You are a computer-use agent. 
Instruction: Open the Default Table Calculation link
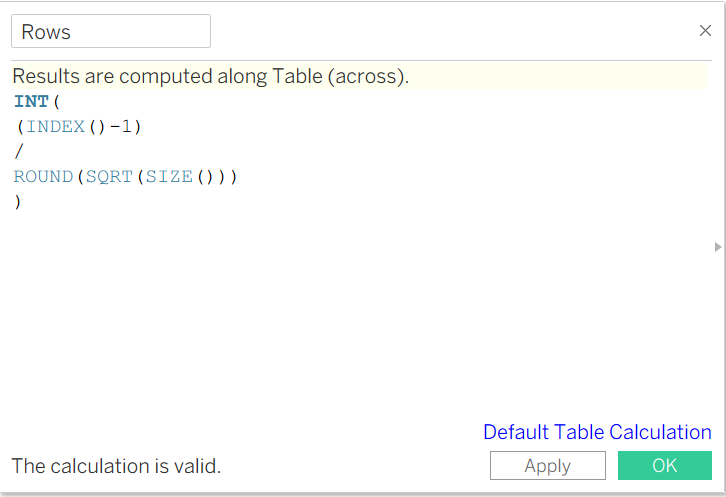coord(597,432)
